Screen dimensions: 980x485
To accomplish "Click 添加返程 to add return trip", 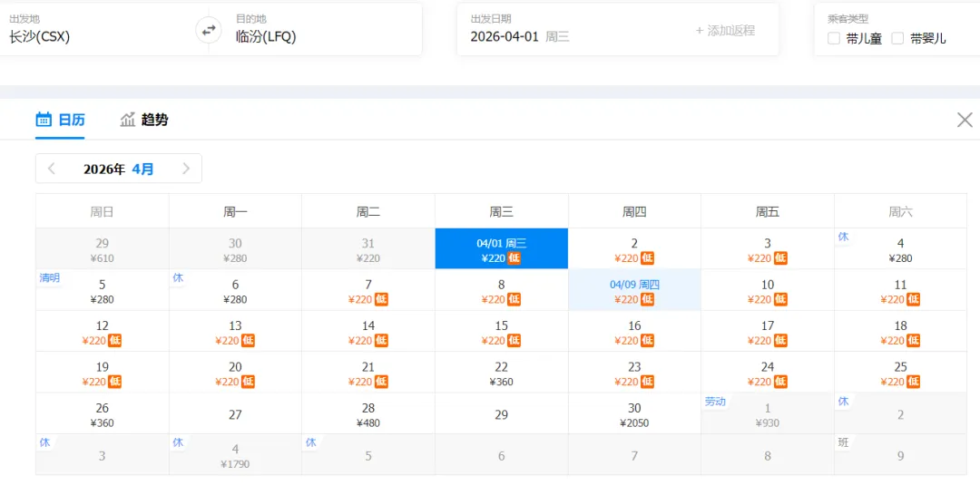I will tap(725, 31).
